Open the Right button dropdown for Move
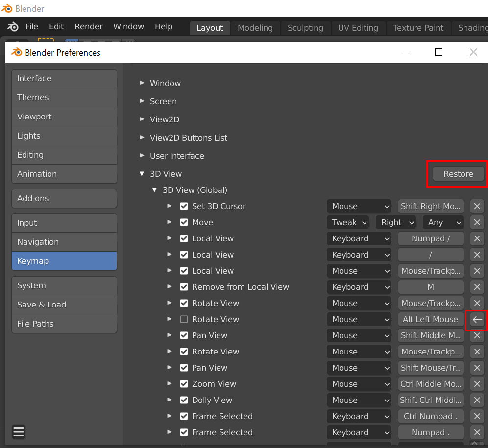 coord(396,222)
